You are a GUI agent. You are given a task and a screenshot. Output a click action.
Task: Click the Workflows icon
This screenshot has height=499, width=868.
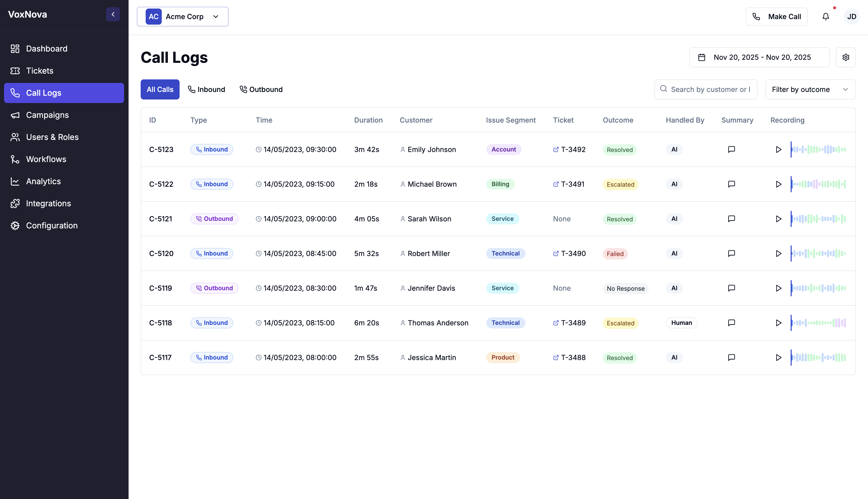point(15,159)
